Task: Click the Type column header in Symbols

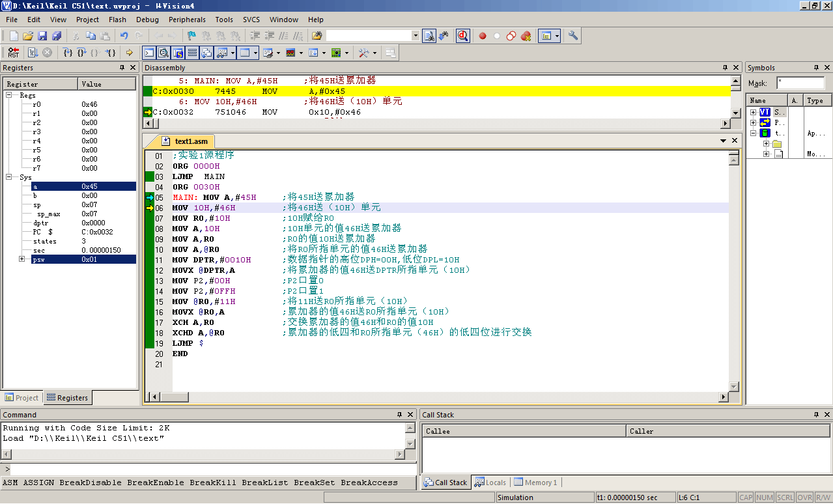Action: pyautogui.click(x=817, y=100)
